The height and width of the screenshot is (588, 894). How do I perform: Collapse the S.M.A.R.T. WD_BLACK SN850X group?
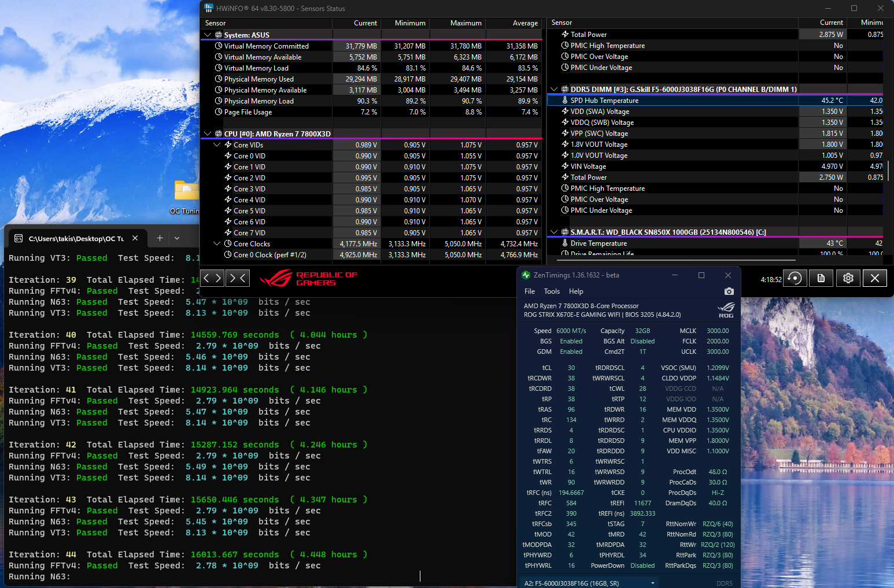pyautogui.click(x=554, y=232)
